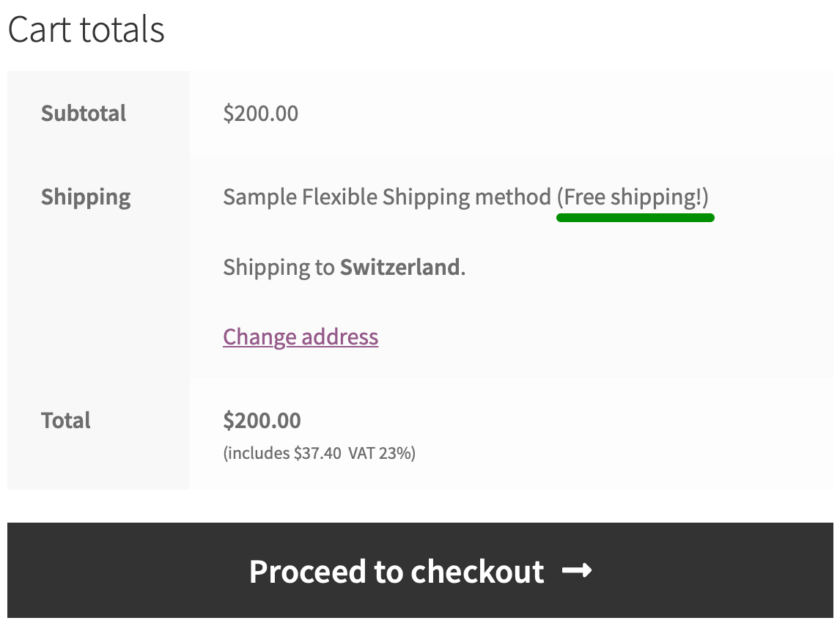Select the green-underlined Free shipping! text

click(x=635, y=196)
